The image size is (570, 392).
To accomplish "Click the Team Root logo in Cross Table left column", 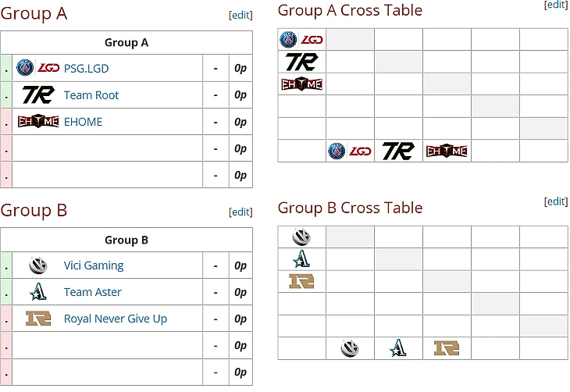I will coord(301,62).
